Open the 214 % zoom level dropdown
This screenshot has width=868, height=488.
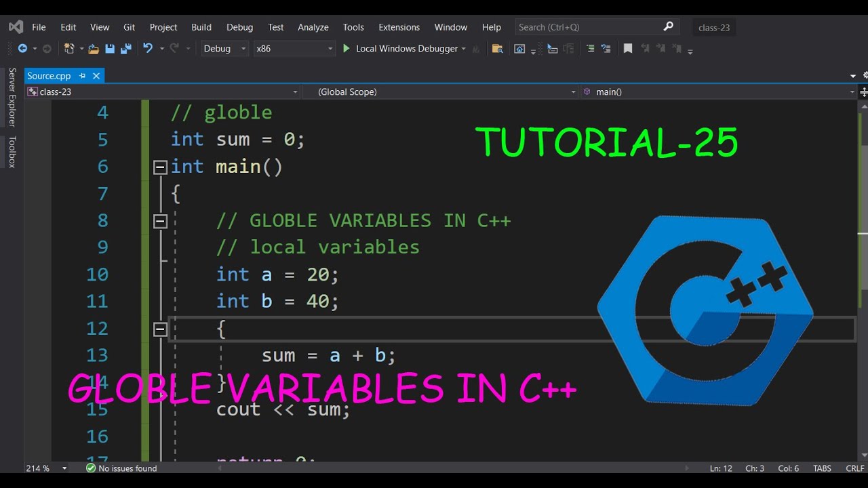point(46,468)
